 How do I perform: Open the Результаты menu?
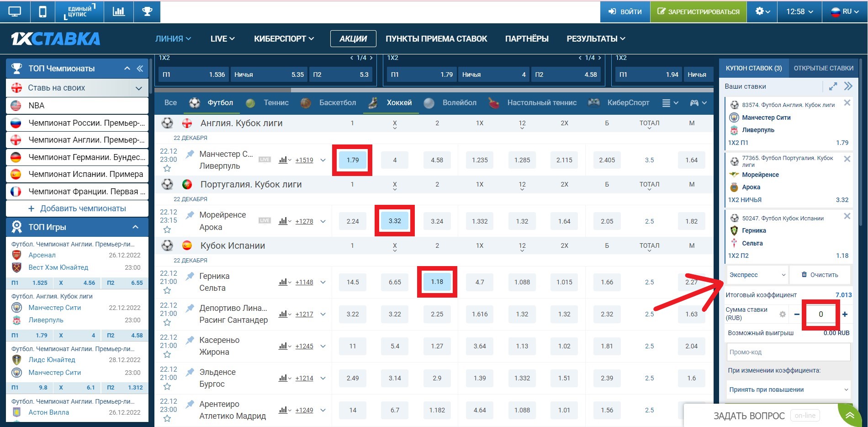tap(596, 39)
